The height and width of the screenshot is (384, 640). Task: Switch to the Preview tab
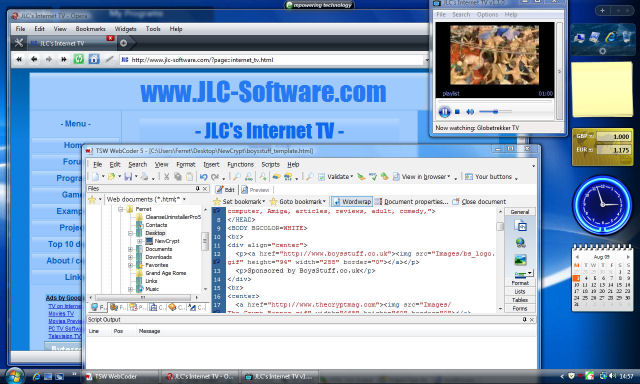[255, 190]
